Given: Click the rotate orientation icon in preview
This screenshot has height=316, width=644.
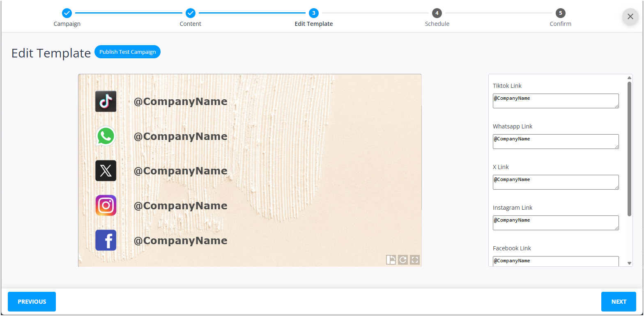Looking at the screenshot, I should tap(391, 260).
